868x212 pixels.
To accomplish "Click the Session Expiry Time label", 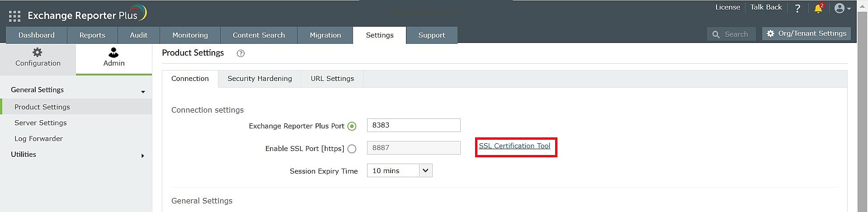I will tap(324, 171).
